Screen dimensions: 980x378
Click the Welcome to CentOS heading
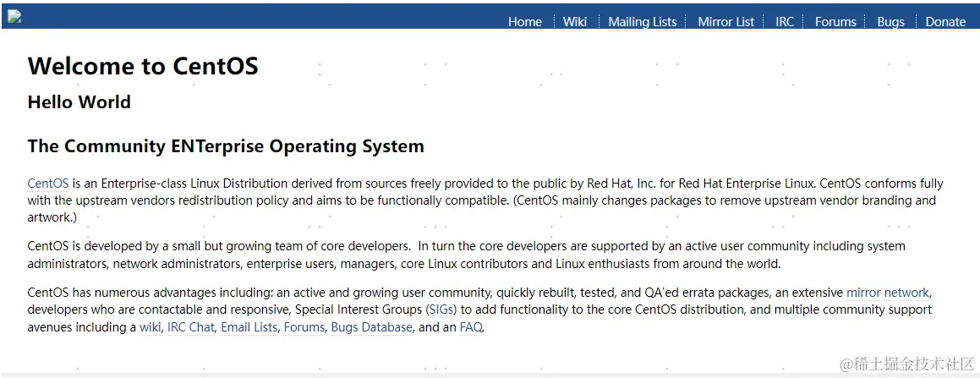[x=143, y=66]
